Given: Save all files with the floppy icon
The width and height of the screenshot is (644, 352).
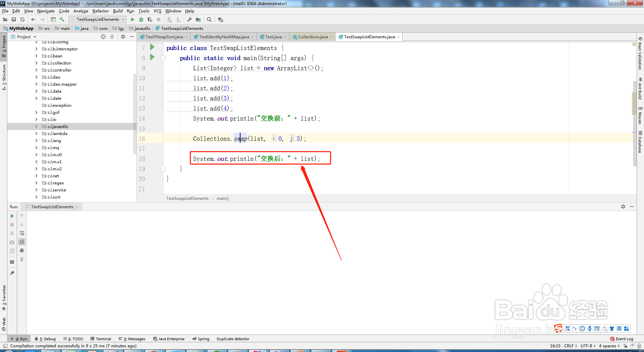Looking at the screenshot, I should (x=14, y=19).
